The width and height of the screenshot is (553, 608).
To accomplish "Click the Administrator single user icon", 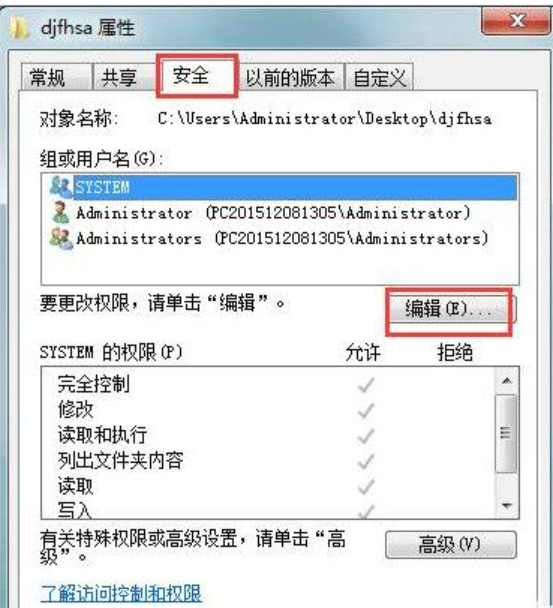I will 60,212.
